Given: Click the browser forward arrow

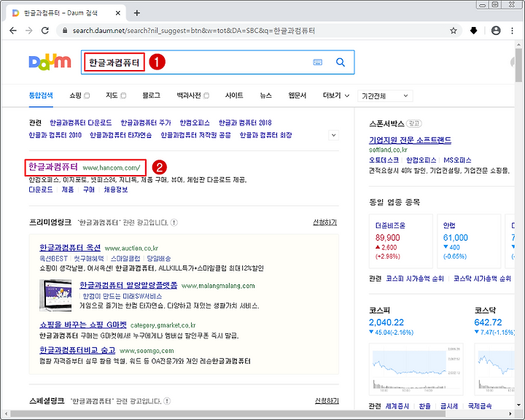Looking at the screenshot, I should [x=29, y=31].
